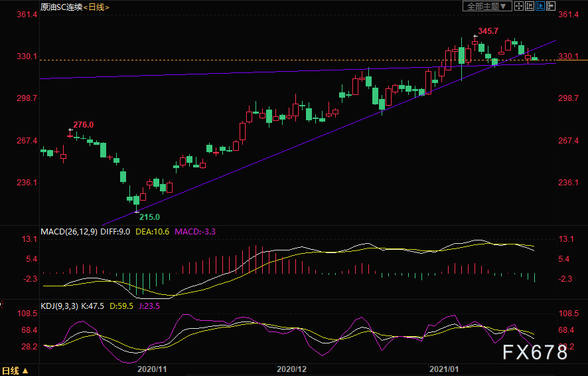
Task: Select the K:47.5 readout
Action: pos(92,306)
